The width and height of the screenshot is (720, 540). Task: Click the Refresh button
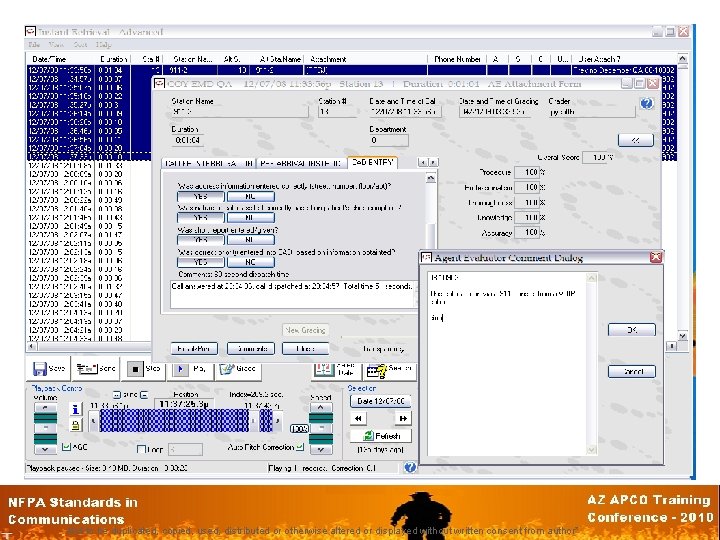point(381,435)
